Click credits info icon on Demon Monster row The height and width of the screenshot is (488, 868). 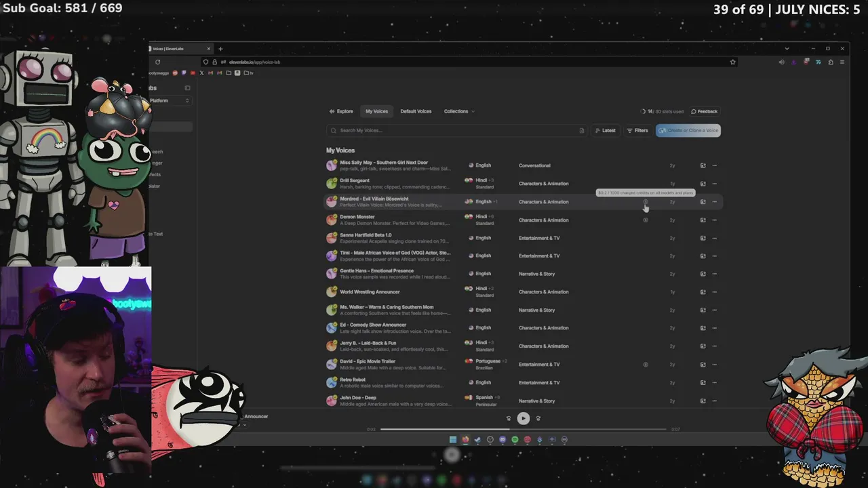(x=646, y=220)
